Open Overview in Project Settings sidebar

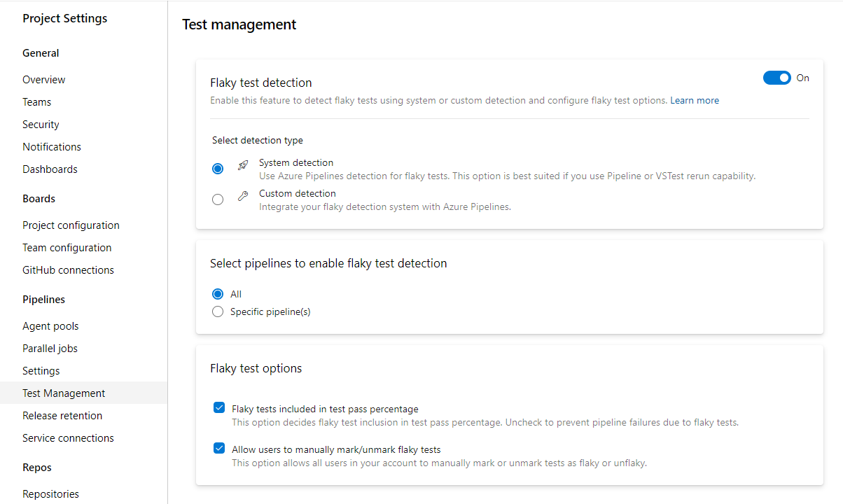[44, 80]
